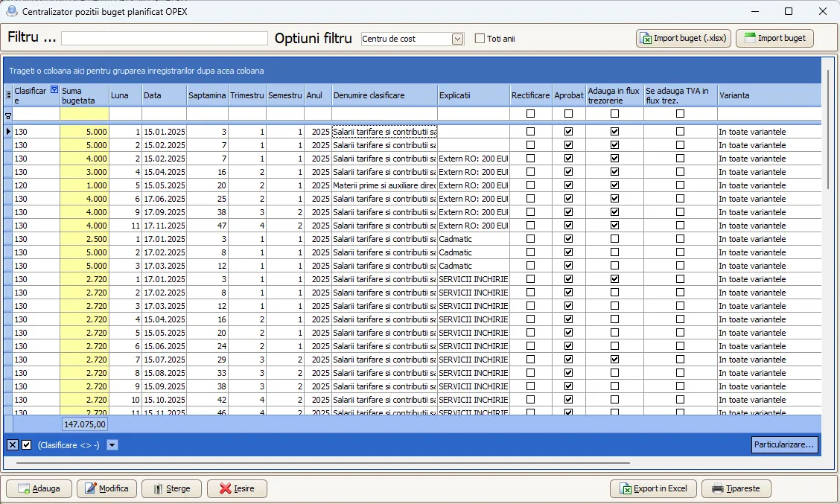Click the horizontal scrollbar of the grid
The image size is (840, 504).
(x=323, y=463)
